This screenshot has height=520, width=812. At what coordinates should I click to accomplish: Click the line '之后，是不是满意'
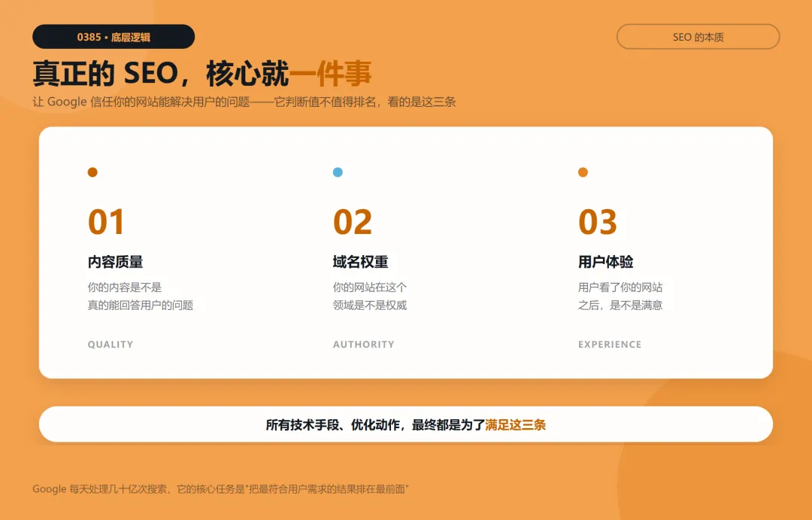[620, 305]
